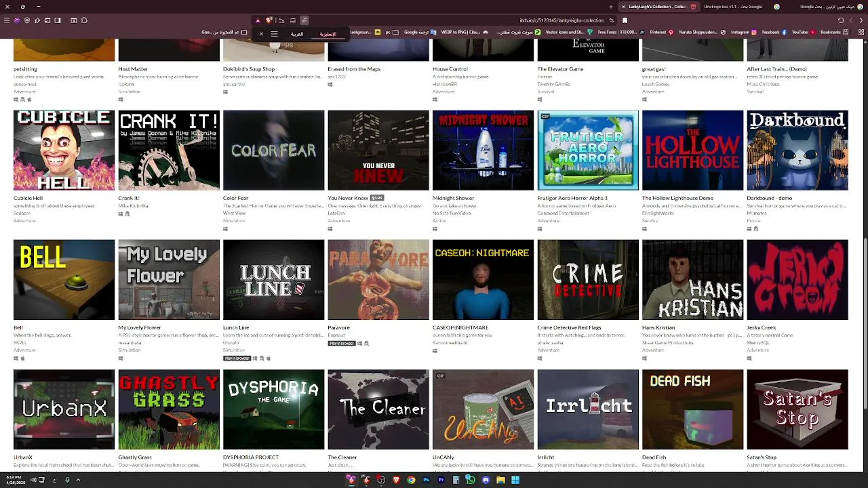Click the Play in browser tag under Paravore
This screenshot has height=488, width=868.
[x=342, y=344]
